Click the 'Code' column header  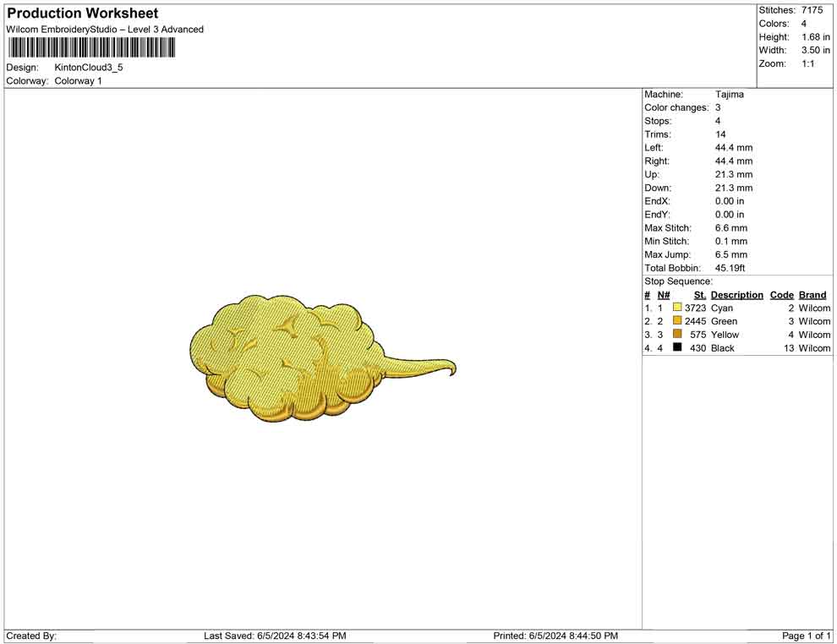(782, 295)
